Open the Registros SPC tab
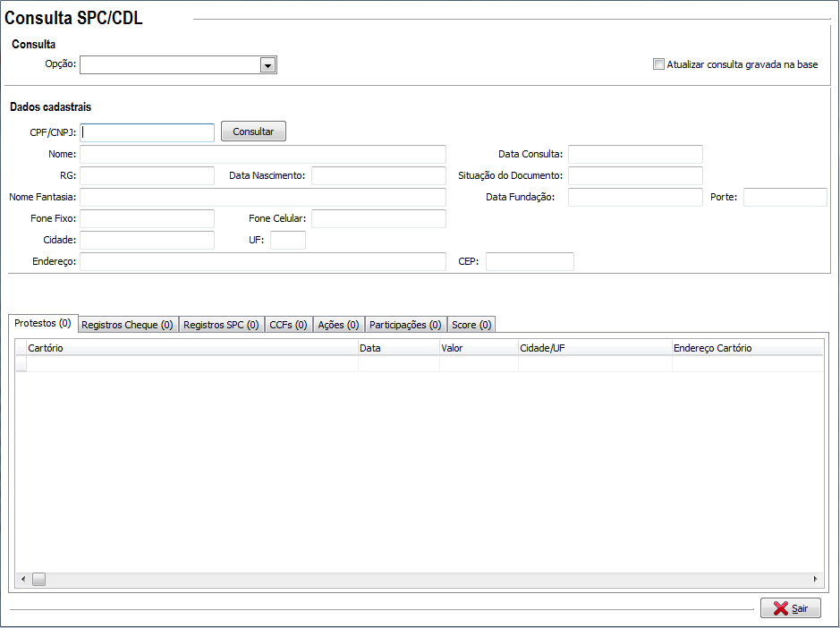 coord(221,325)
